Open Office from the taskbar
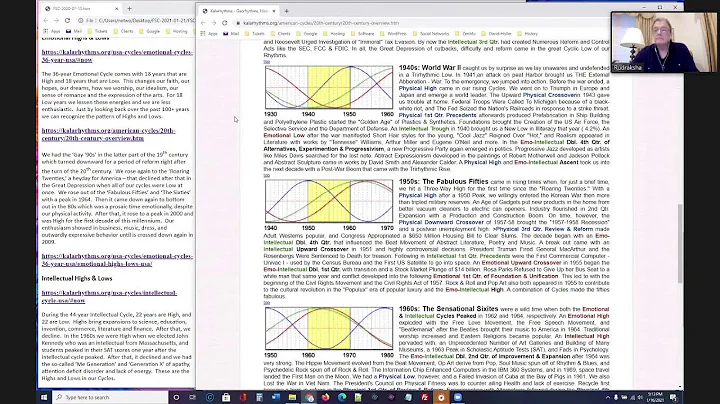The width and height of the screenshot is (720, 404). tap(243, 397)
